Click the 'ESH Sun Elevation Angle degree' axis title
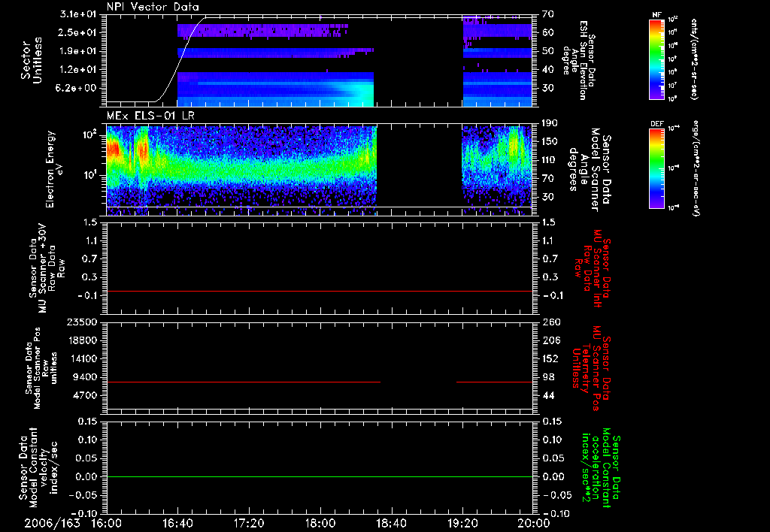This screenshot has width=770, height=532. point(578,60)
